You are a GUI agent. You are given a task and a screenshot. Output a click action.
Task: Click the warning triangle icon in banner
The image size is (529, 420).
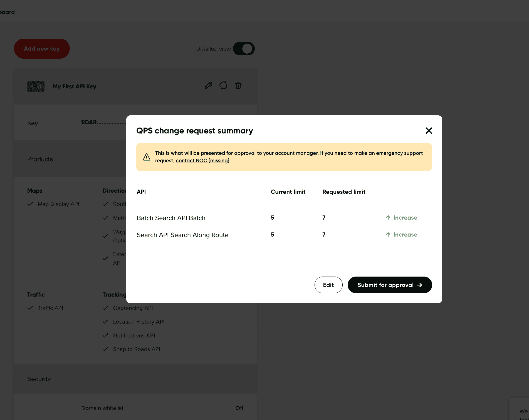click(147, 157)
